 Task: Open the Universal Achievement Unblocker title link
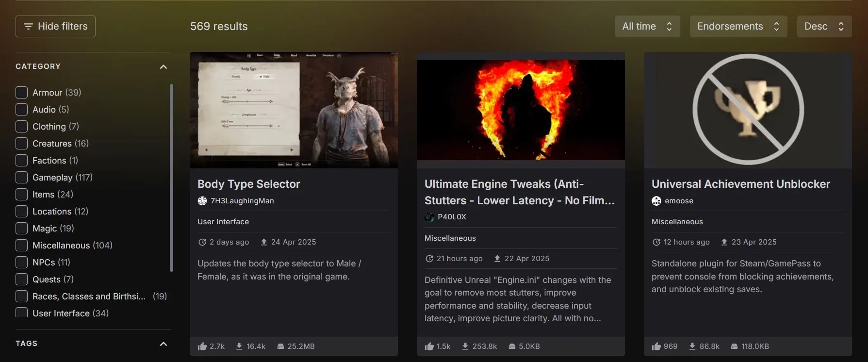[740, 184]
